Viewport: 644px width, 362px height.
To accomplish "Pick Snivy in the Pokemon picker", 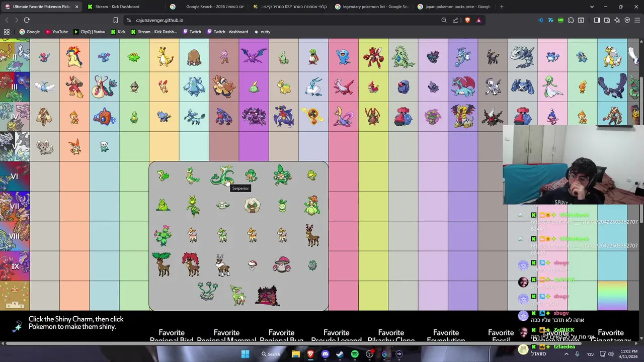I will [x=163, y=175].
